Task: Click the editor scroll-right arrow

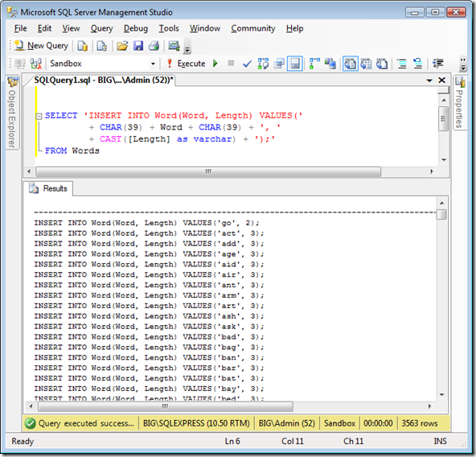Action: point(432,171)
